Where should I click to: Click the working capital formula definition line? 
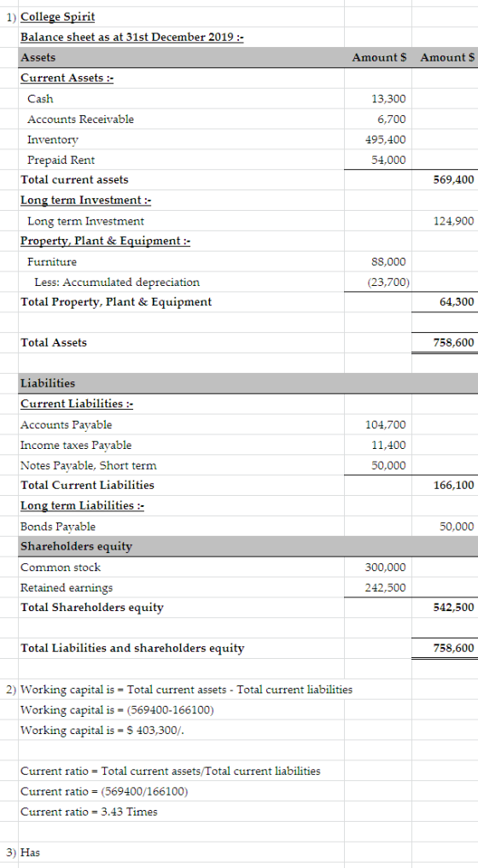pos(187,690)
